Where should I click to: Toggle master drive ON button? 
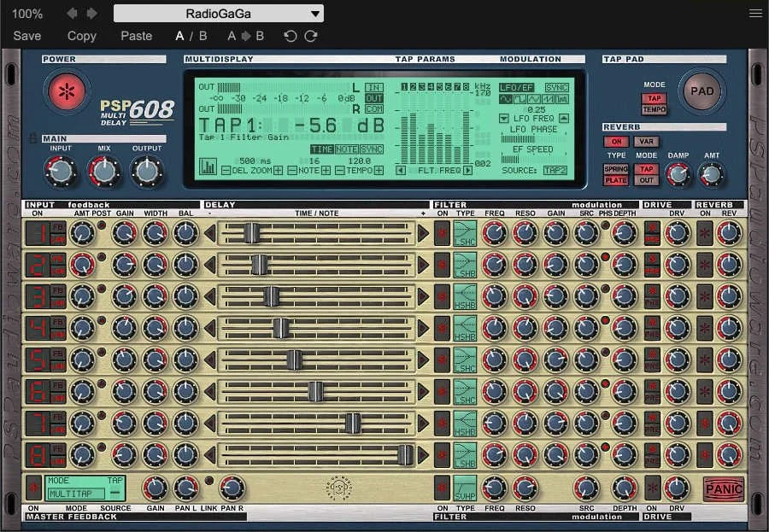pyautogui.click(x=652, y=488)
